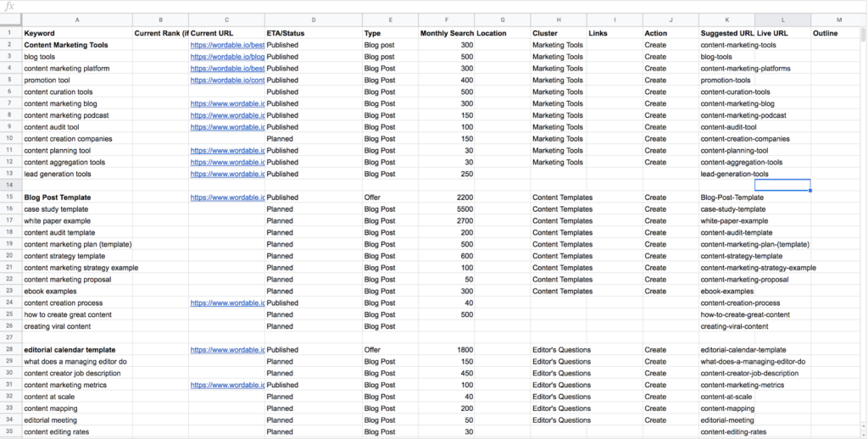Click the "content-marketing-plan-(template)" suggested URL cell
The width and height of the screenshot is (868, 439).
click(754, 244)
